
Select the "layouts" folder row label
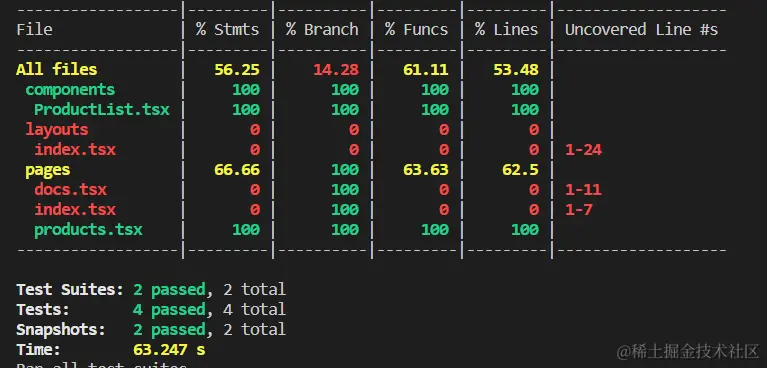click(57, 130)
